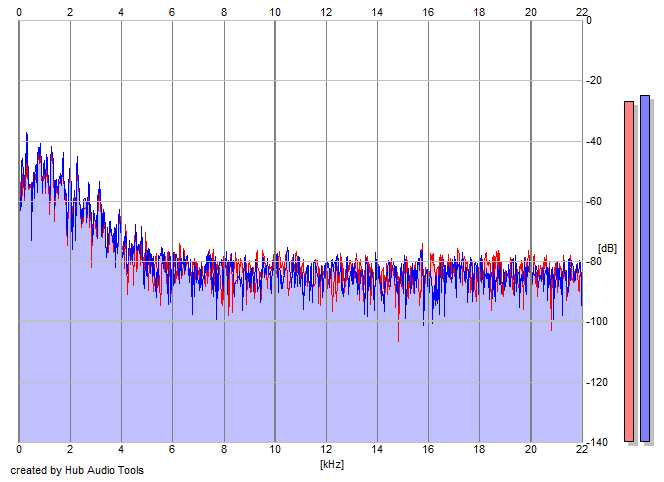Click the -140 dB scale label
The height and width of the screenshot is (482, 664).
(597, 442)
